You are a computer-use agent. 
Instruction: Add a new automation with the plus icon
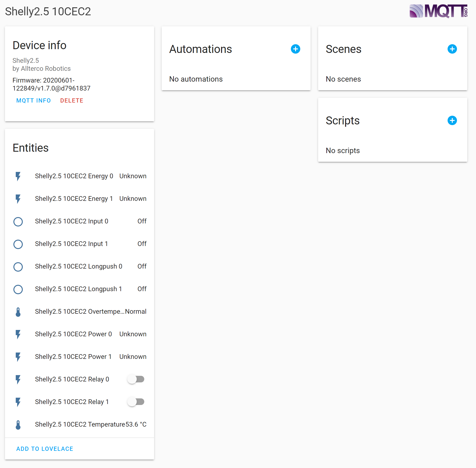[296, 49]
